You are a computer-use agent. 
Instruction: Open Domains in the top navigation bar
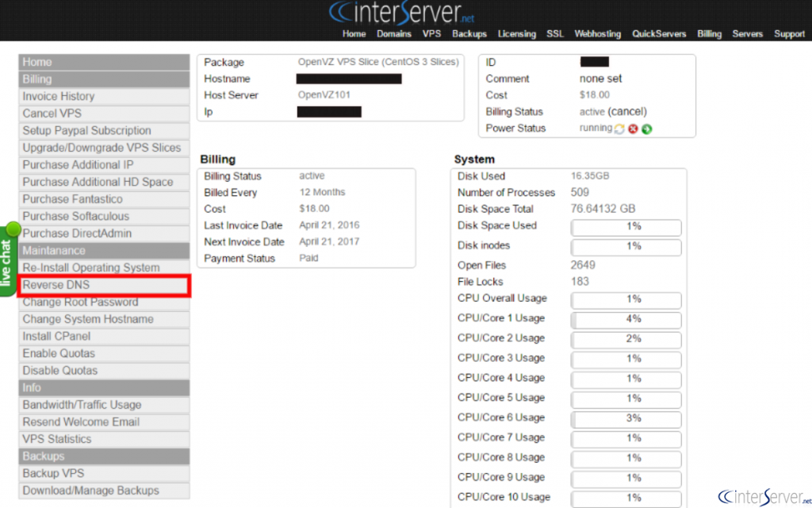pyautogui.click(x=394, y=33)
